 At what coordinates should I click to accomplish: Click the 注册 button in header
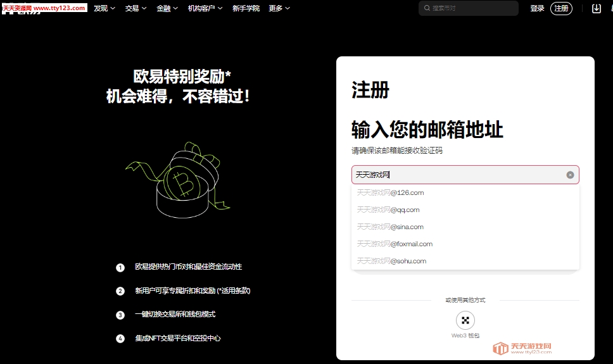562,8
